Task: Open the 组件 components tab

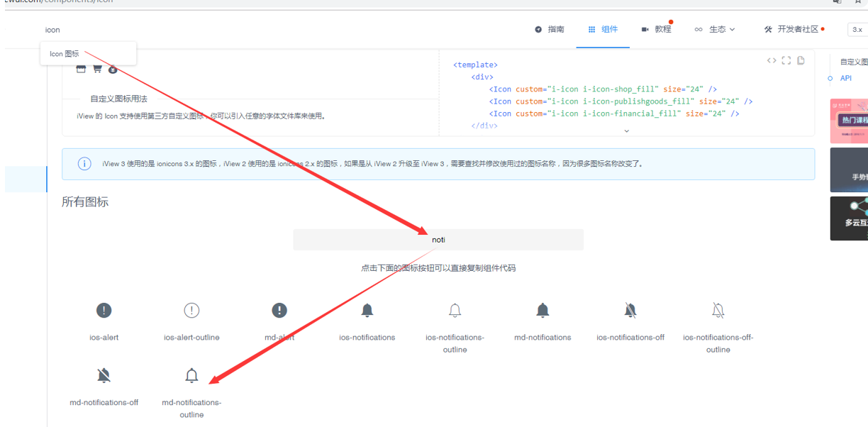Action: click(603, 30)
